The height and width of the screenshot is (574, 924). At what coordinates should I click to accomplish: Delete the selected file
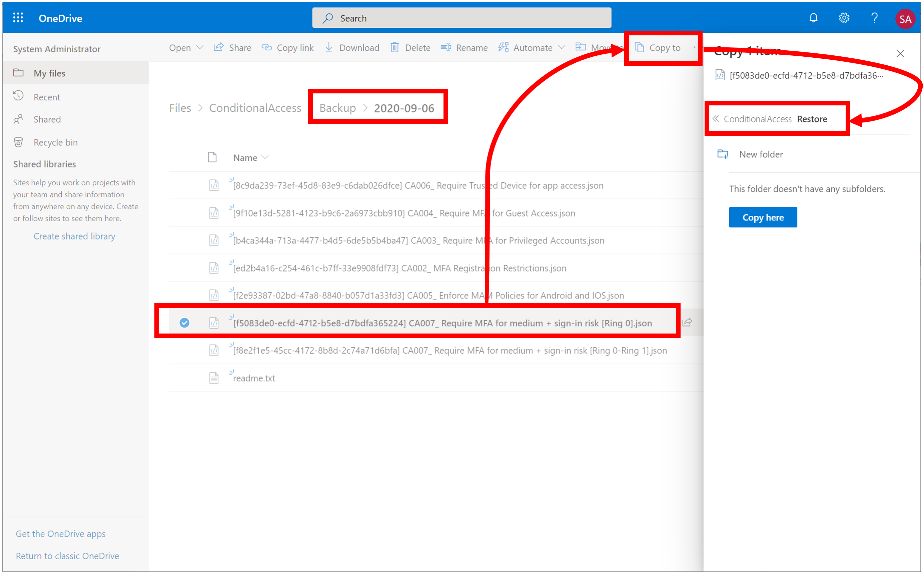point(410,48)
